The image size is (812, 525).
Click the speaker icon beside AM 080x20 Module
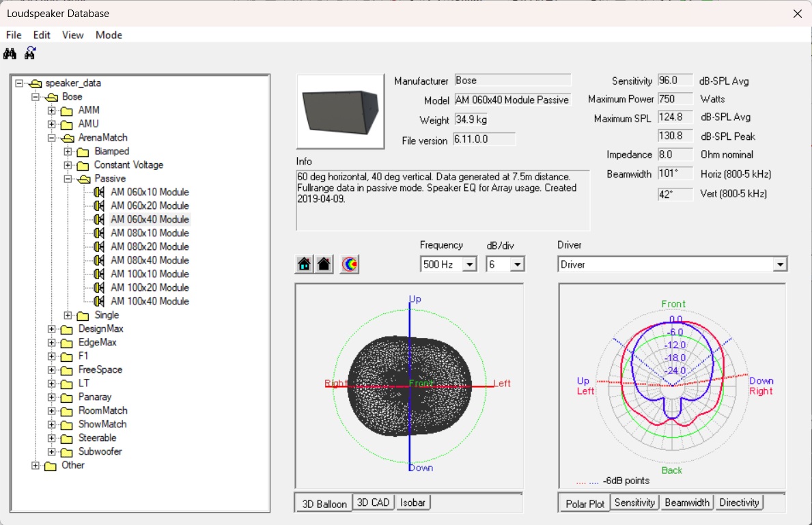pyautogui.click(x=98, y=246)
